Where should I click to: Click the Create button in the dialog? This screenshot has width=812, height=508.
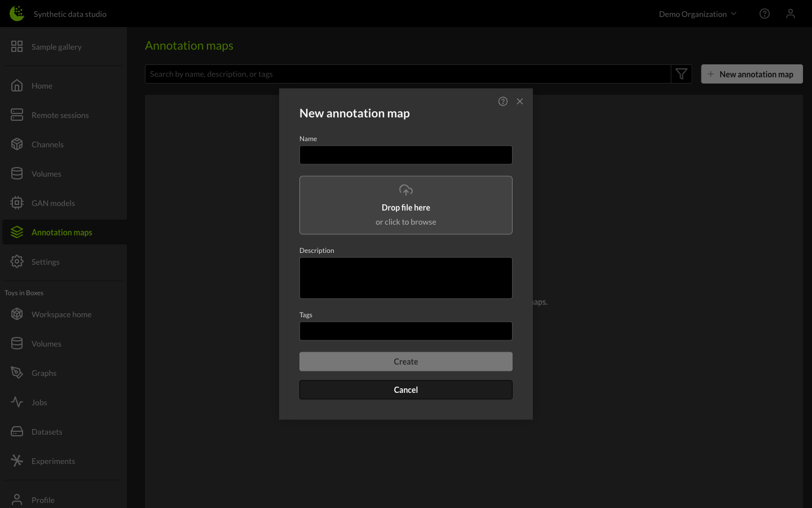point(406,361)
